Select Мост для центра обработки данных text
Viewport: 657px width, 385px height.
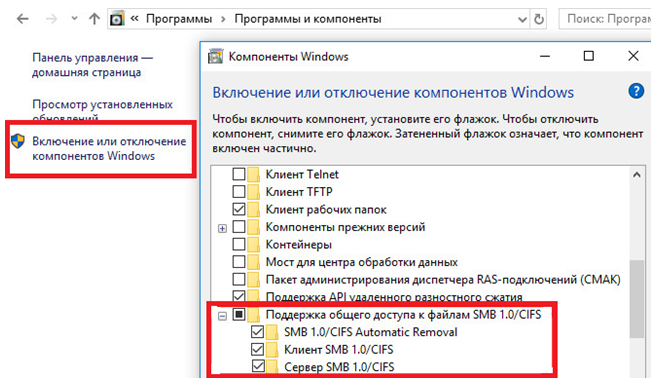click(x=362, y=262)
